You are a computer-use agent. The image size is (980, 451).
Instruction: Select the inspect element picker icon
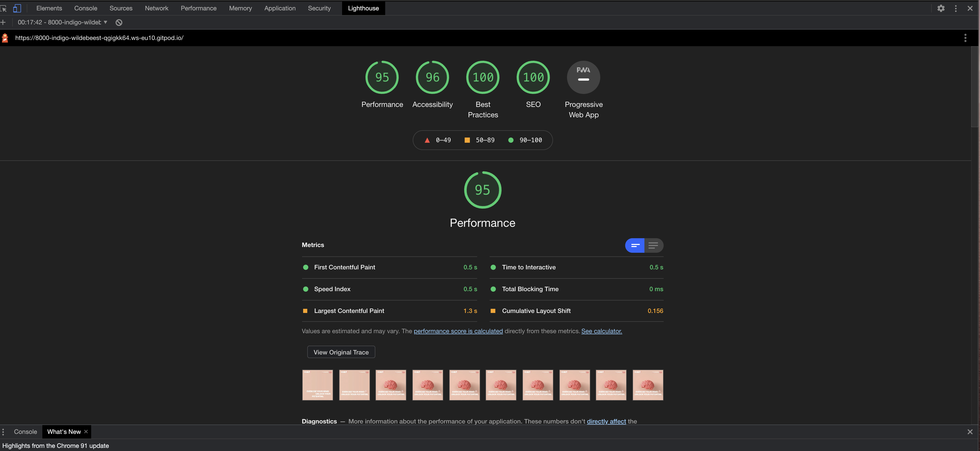3,8
